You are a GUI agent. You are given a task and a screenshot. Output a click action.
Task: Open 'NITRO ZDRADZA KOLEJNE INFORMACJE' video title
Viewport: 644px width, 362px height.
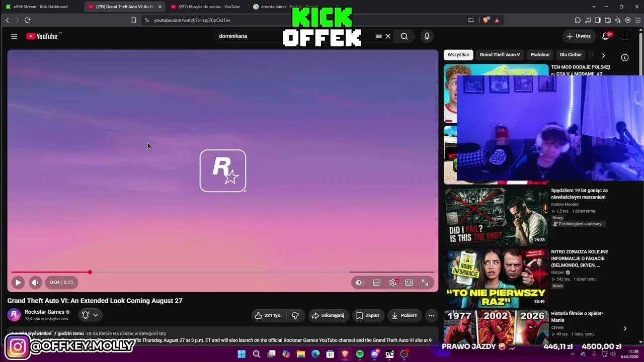tap(580, 258)
